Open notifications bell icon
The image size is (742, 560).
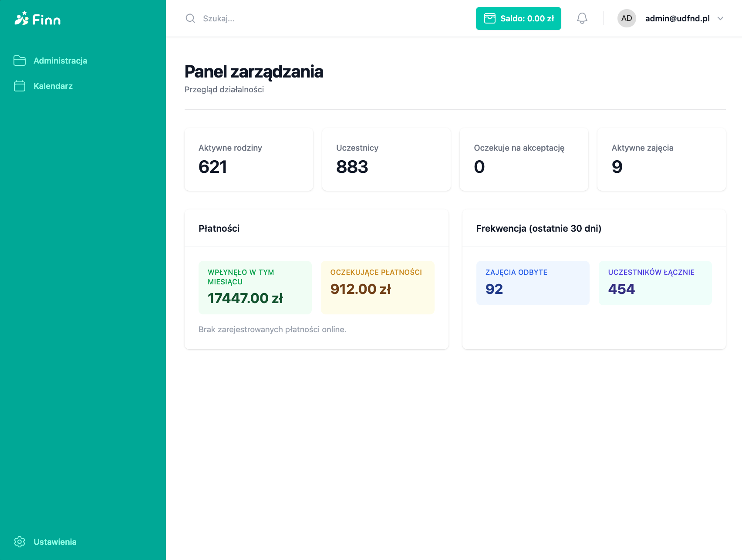pyautogui.click(x=582, y=18)
